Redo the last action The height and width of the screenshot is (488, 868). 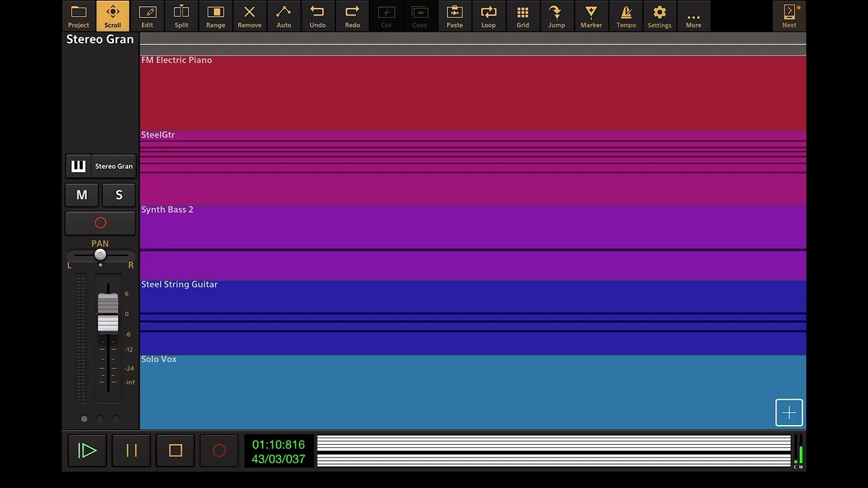[x=352, y=16]
